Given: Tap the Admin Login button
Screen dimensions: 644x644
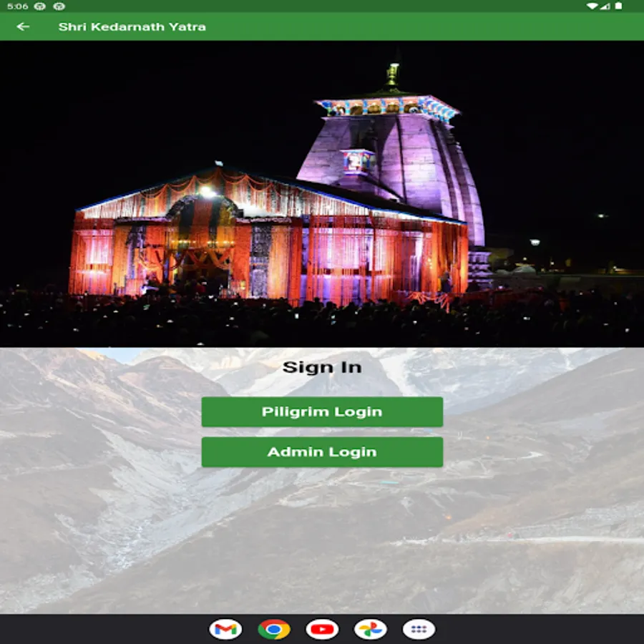Looking at the screenshot, I should point(322,452).
